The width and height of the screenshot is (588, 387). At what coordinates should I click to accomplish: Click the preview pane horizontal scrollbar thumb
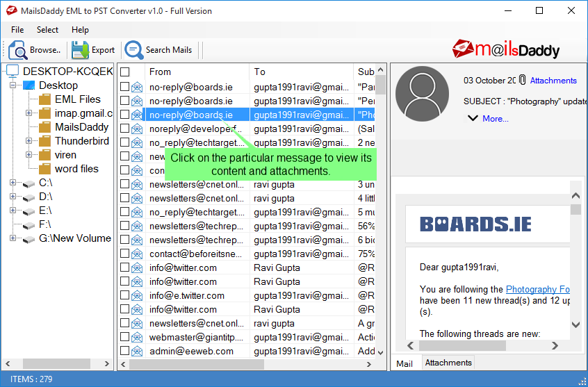[462, 345]
